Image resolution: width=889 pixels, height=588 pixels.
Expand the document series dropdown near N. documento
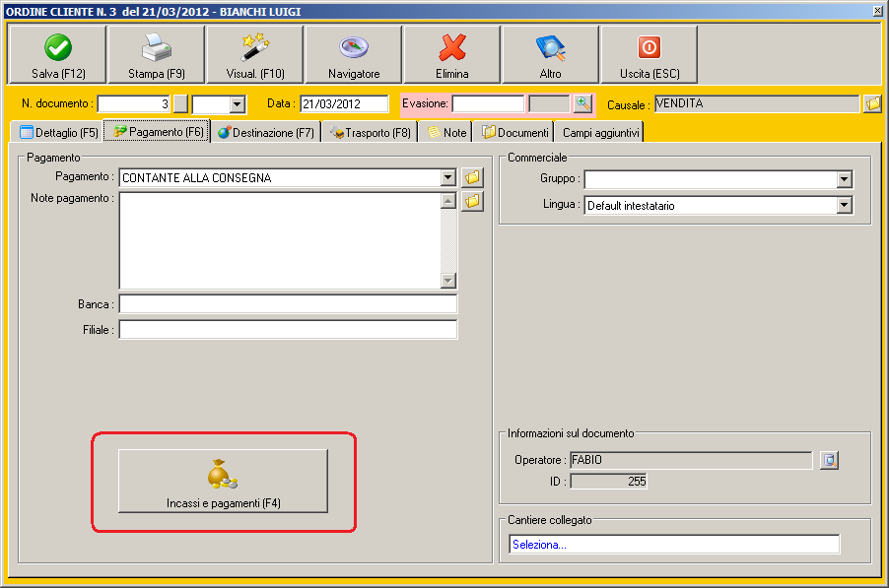(238, 104)
